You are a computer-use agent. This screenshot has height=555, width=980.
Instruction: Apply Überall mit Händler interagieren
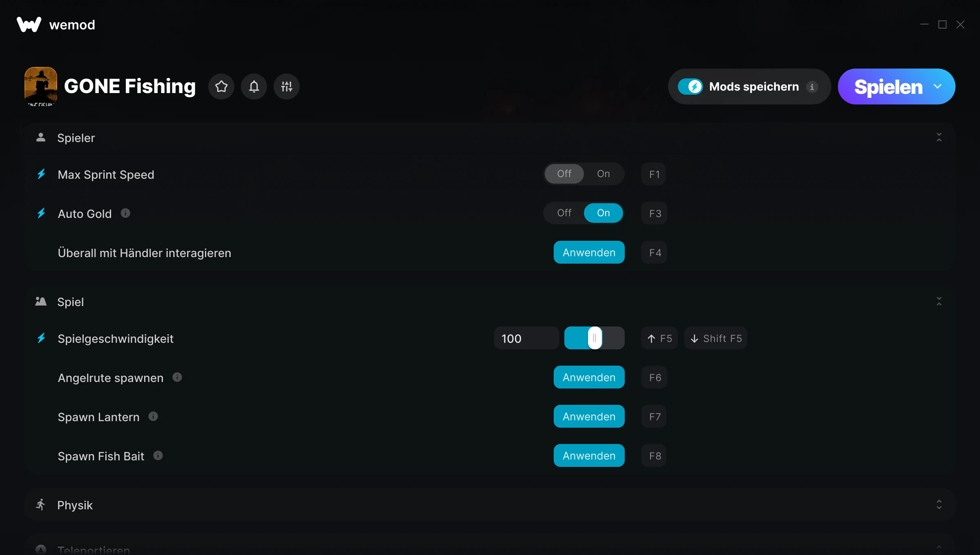pyautogui.click(x=589, y=252)
